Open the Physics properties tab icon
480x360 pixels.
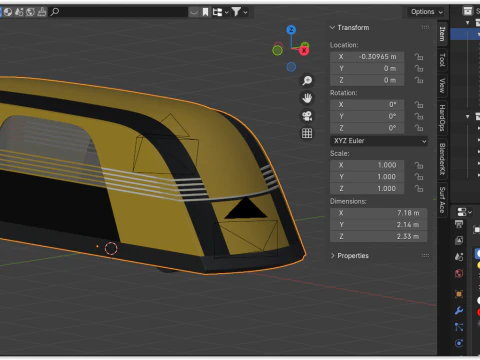pyautogui.click(x=459, y=343)
